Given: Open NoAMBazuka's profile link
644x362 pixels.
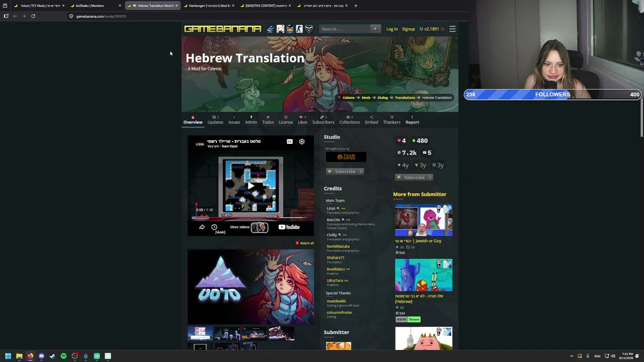Looking at the screenshot, I should pyautogui.click(x=338, y=246).
